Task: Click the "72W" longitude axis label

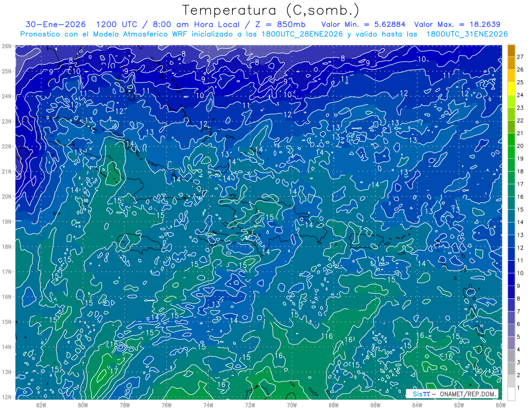Action: [x=250, y=404]
